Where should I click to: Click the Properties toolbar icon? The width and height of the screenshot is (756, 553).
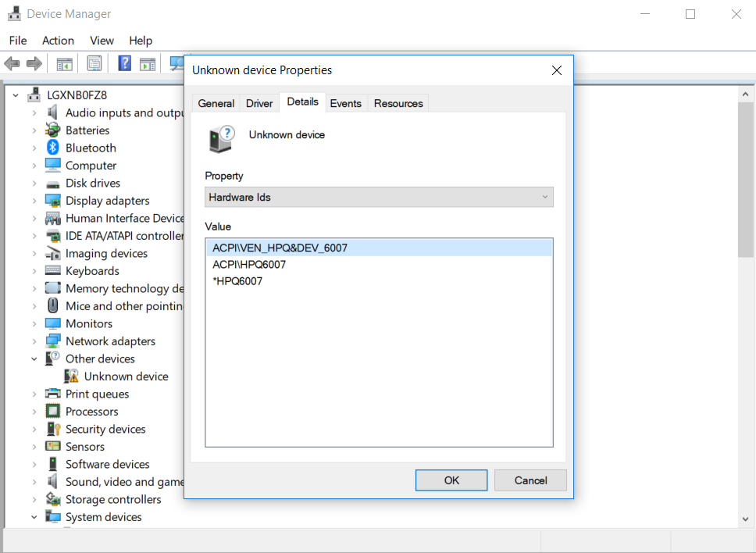point(94,64)
